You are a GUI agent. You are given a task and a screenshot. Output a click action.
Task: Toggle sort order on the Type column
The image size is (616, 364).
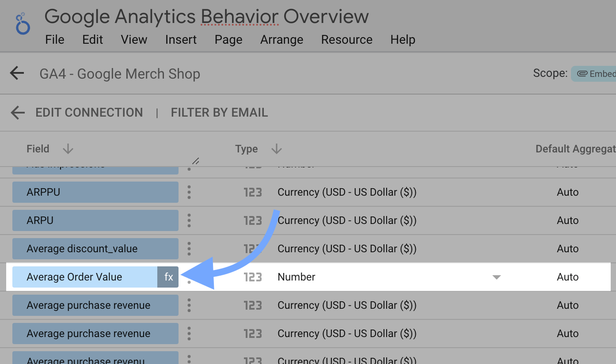tap(276, 149)
